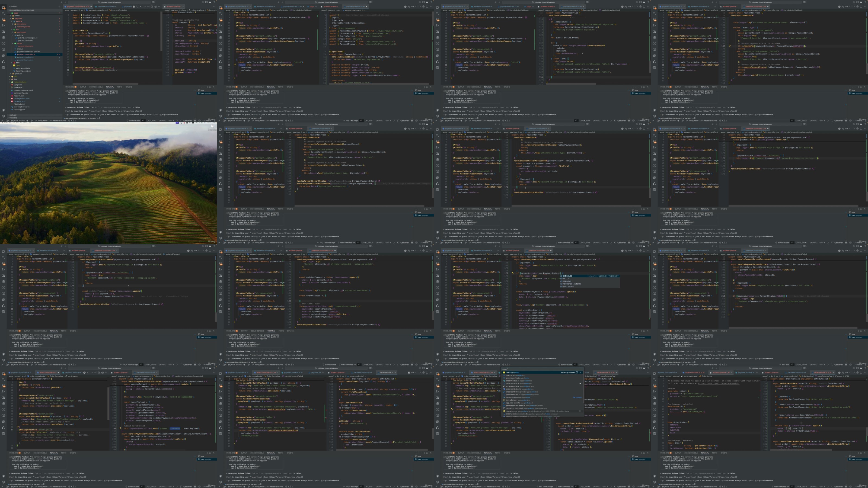Remove .env from recently opened with its X
This screenshot has height=488, width=868.
click(x=580, y=373)
